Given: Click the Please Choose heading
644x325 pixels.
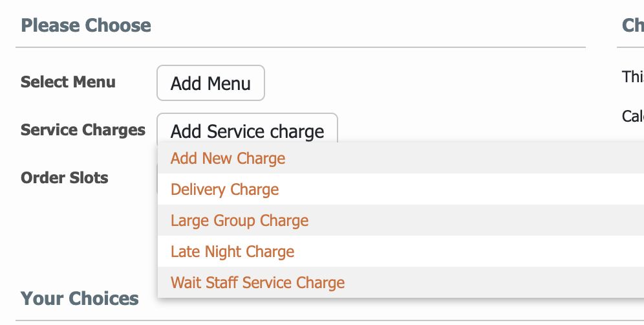Looking at the screenshot, I should click(x=86, y=25).
